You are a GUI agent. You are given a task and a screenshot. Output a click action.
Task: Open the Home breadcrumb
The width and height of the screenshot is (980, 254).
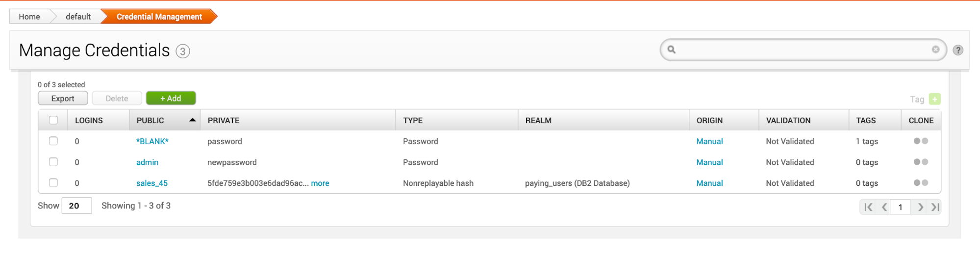[29, 17]
